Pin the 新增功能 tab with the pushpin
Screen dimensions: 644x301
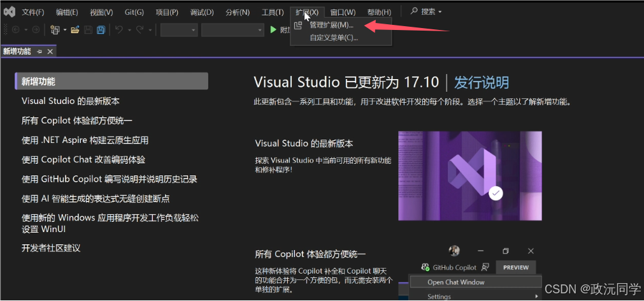[39, 52]
